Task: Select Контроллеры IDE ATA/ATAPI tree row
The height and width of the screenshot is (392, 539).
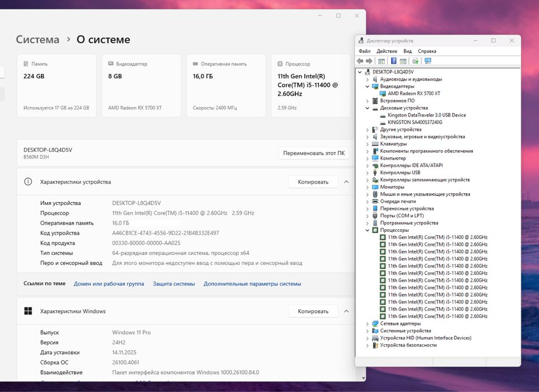Action: [x=411, y=166]
